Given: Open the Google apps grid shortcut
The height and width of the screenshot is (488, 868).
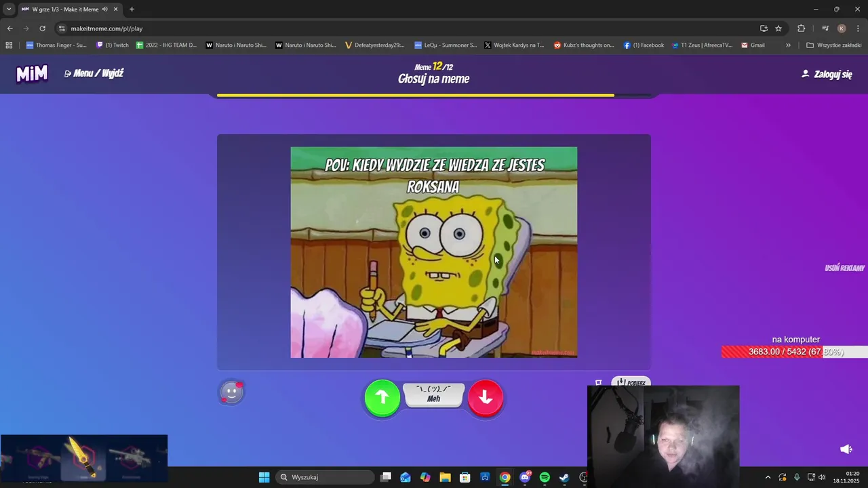Looking at the screenshot, I should pyautogui.click(x=9, y=45).
